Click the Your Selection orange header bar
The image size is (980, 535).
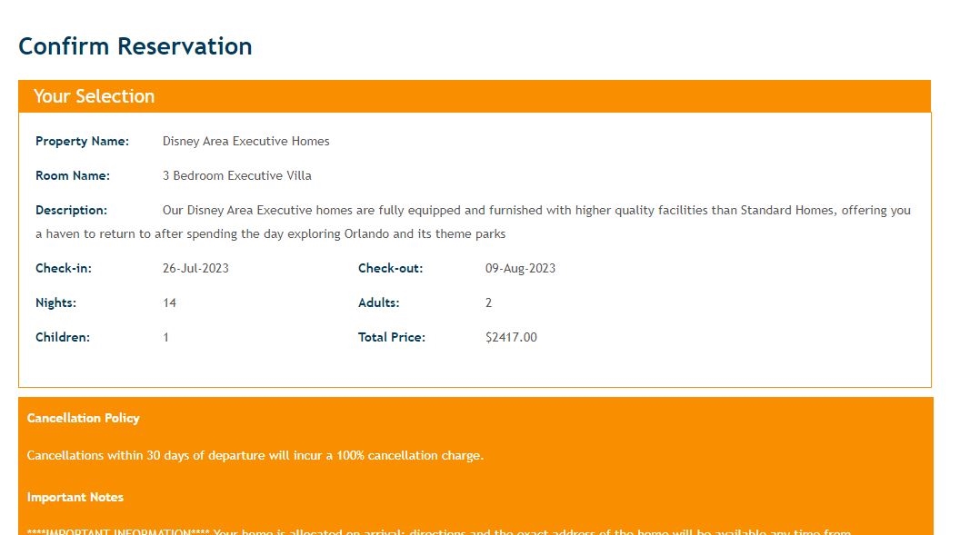[x=474, y=96]
